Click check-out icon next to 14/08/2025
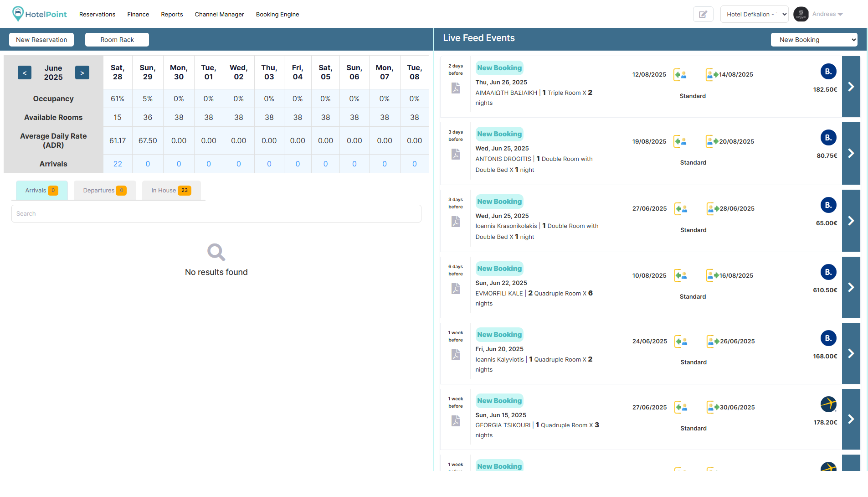Image resolution: width=868 pixels, height=497 pixels. coord(712,75)
